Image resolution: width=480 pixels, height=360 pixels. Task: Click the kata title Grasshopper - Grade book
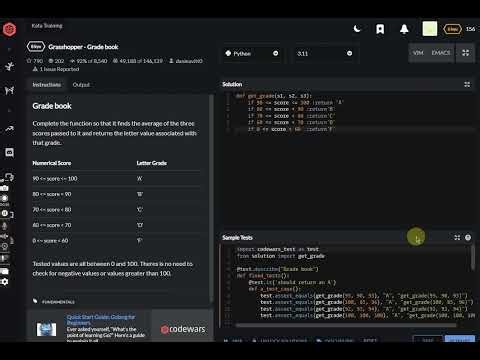83,47
